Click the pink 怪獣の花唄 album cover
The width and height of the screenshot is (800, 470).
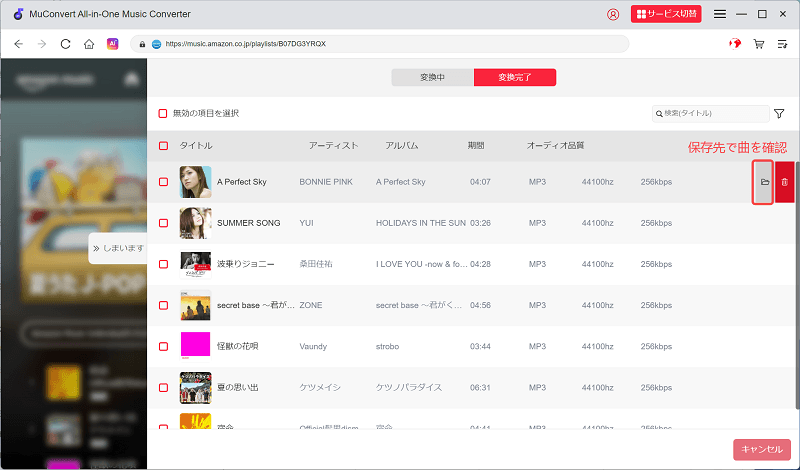pos(195,345)
